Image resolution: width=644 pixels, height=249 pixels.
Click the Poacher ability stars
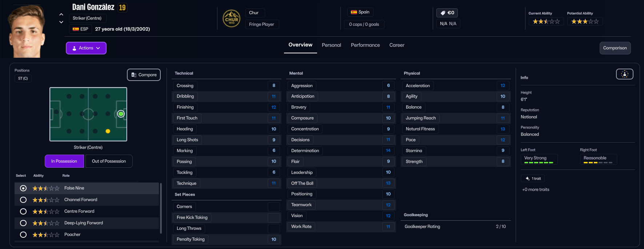click(x=46, y=235)
